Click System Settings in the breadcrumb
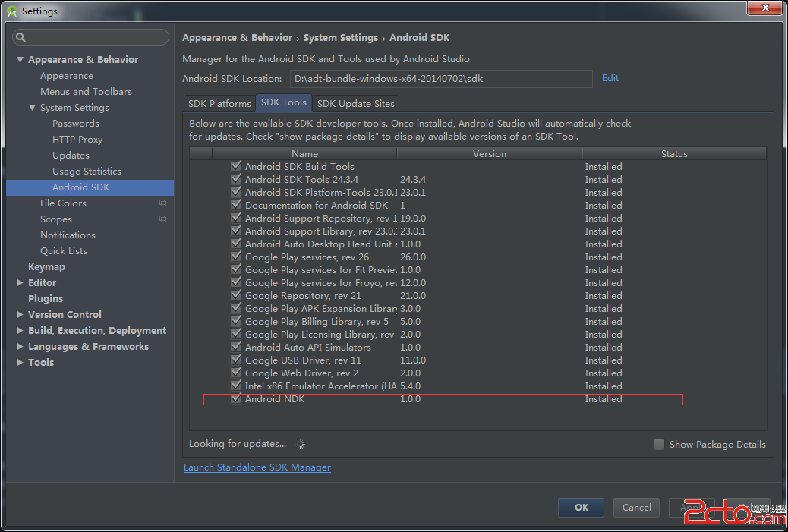 (341, 38)
